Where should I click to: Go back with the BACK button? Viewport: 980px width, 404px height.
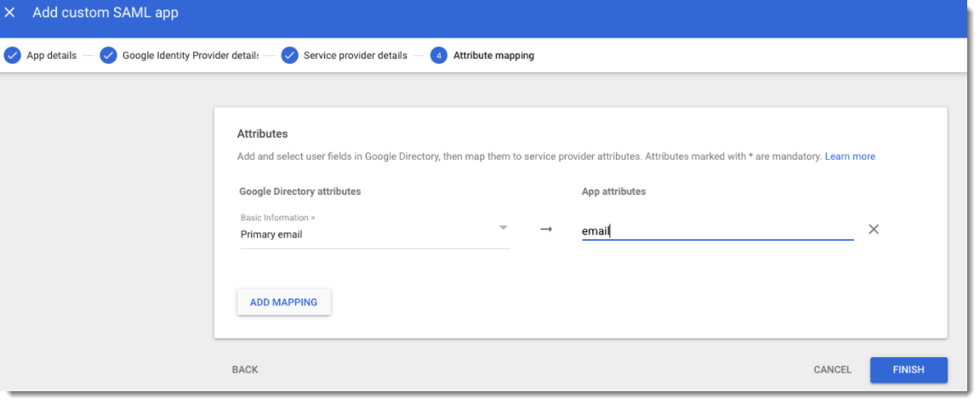245,370
